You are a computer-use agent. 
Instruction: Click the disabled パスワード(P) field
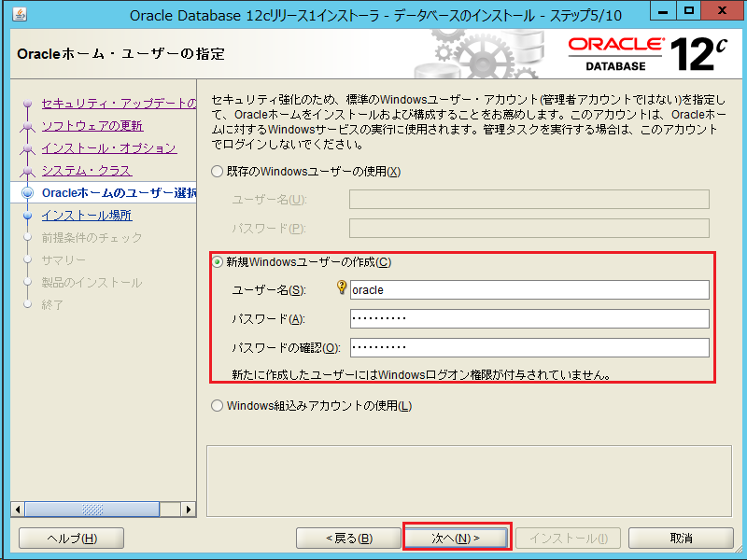tap(529, 228)
